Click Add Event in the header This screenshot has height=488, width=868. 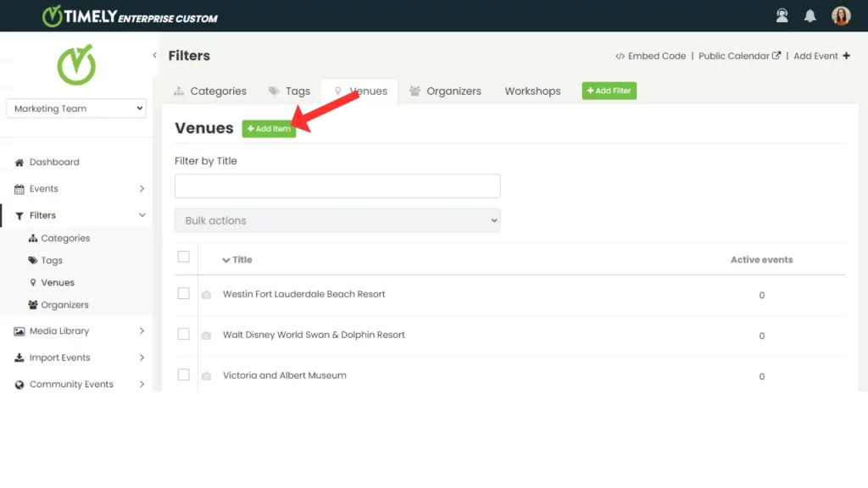(821, 56)
